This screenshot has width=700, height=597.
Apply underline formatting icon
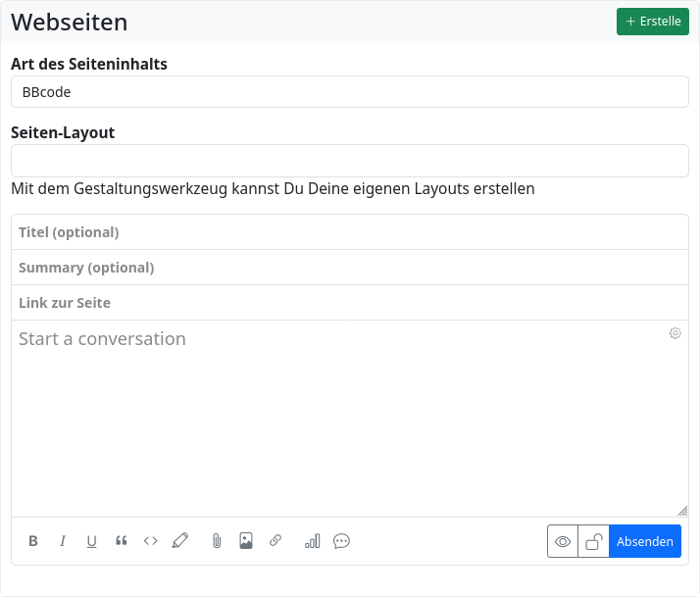coord(91,541)
